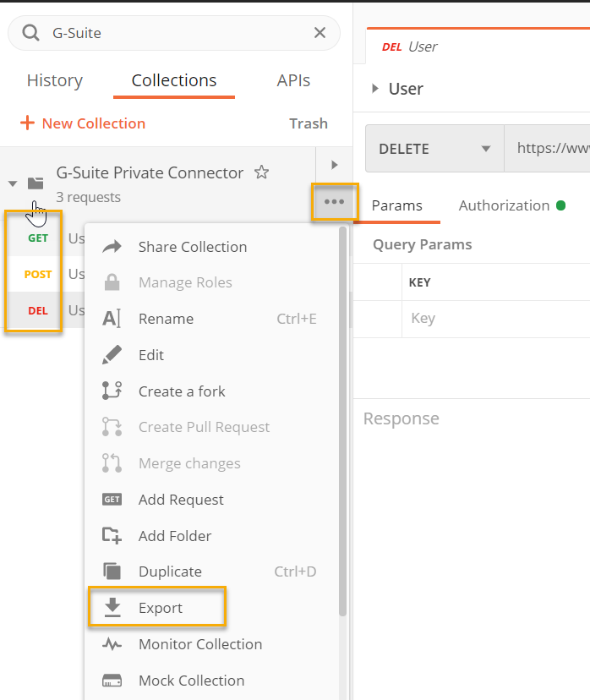
Task: Choose Share Collection from the menu
Action: click(x=211, y=247)
